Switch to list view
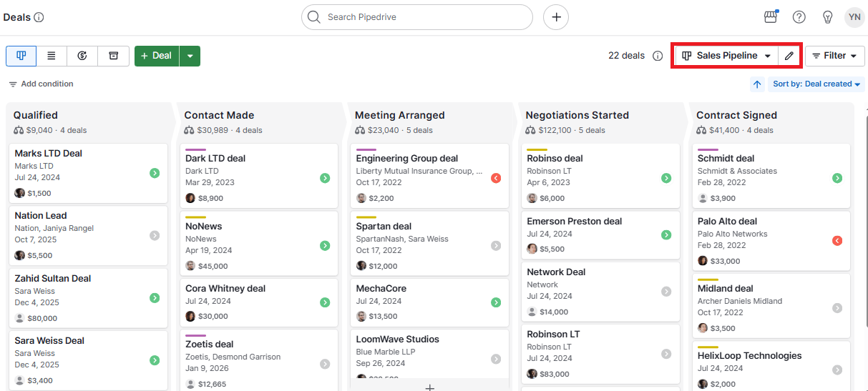Viewport: 868px width, 391px height. coord(52,56)
